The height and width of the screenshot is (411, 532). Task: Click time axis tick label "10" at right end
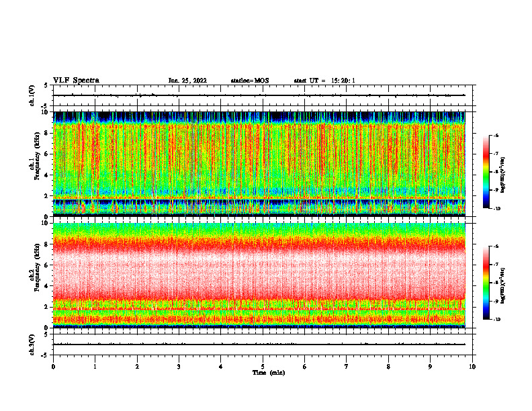[x=472, y=367]
